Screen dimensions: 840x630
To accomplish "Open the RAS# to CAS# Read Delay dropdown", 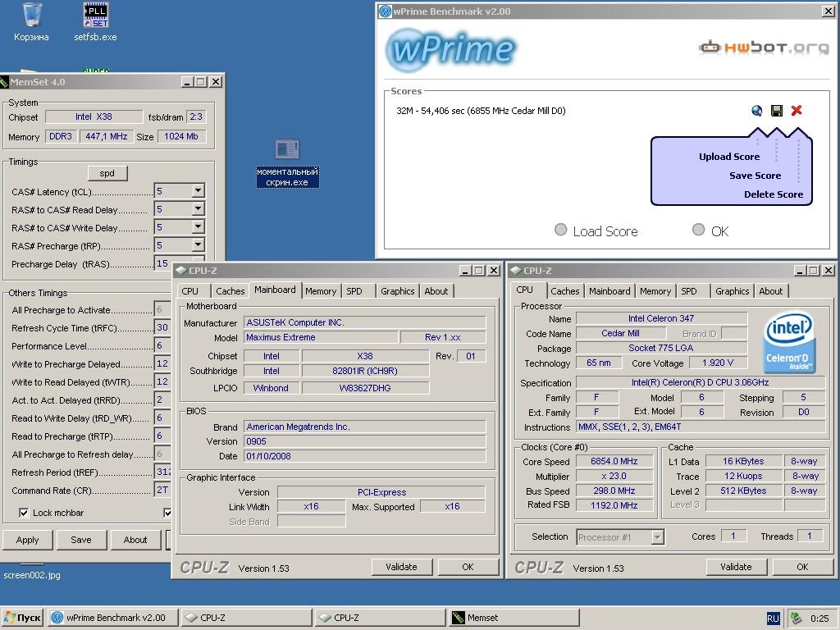I will point(199,209).
